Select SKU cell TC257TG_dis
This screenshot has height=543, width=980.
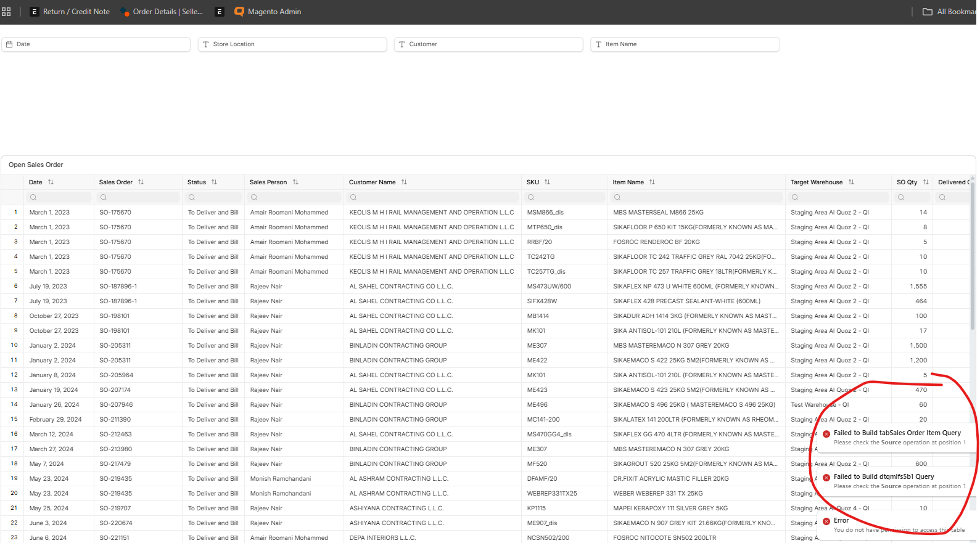(546, 272)
